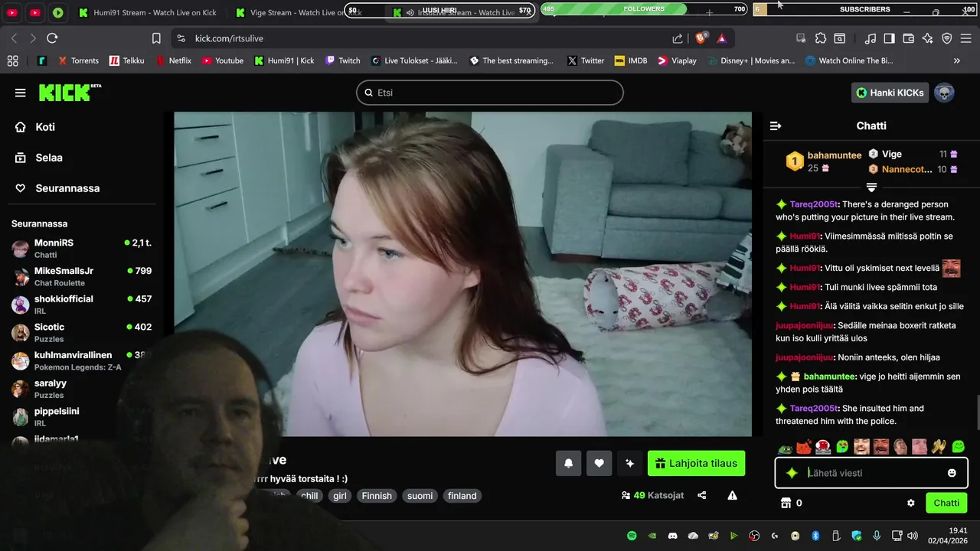Open the Torrents bookmark
This screenshot has height=551, width=980.
click(77, 60)
